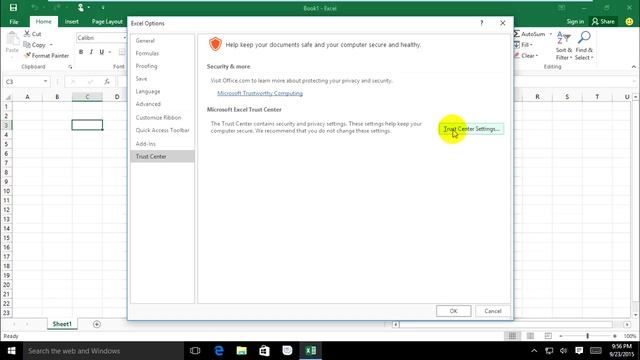Select General options category
640x360 pixels.
(x=162, y=41)
